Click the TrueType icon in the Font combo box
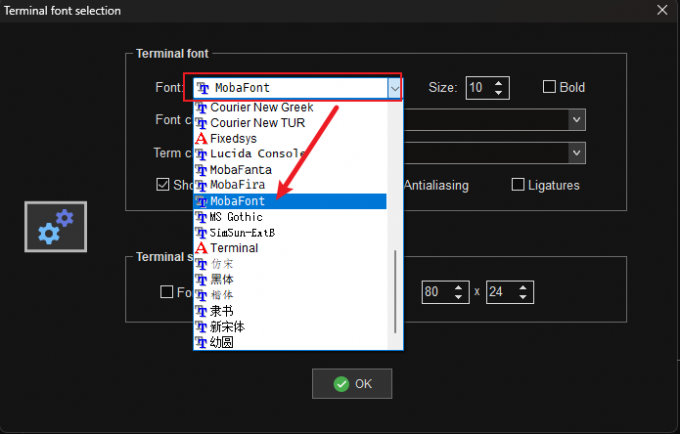This screenshot has width=680, height=434. point(203,88)
